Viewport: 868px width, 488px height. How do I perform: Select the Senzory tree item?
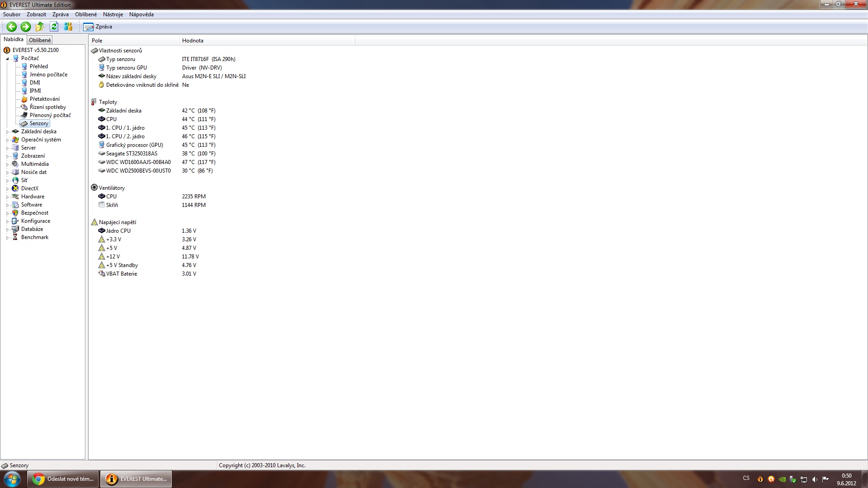39,123
